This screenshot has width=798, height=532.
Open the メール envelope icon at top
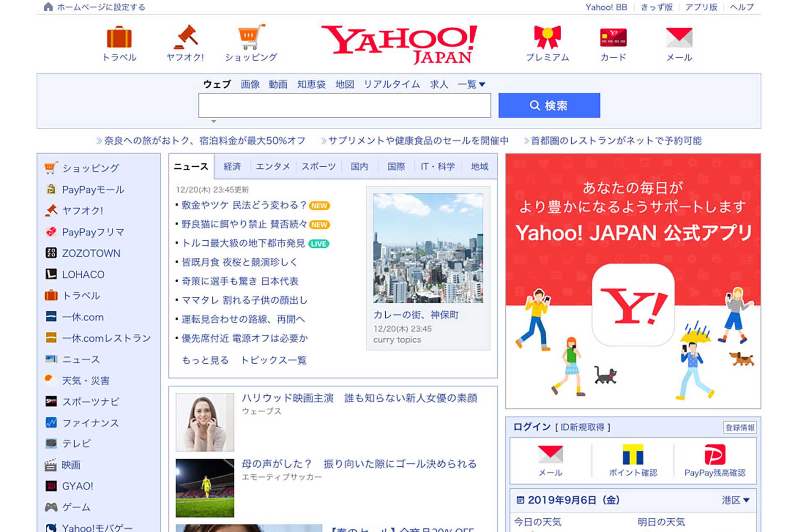click(x=679, y=37)
